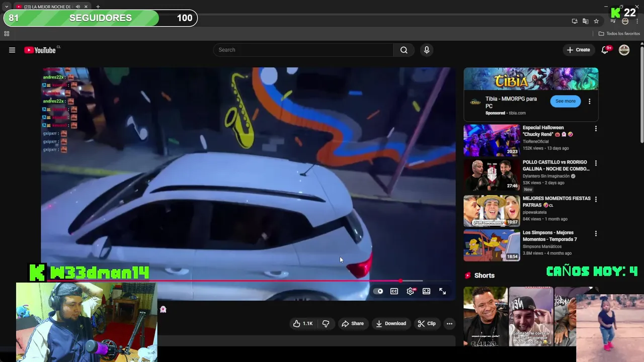Like the video with 1.1K likes
Image resolution: width=644 pixels, height=362 pixels.
coord(303,324)
